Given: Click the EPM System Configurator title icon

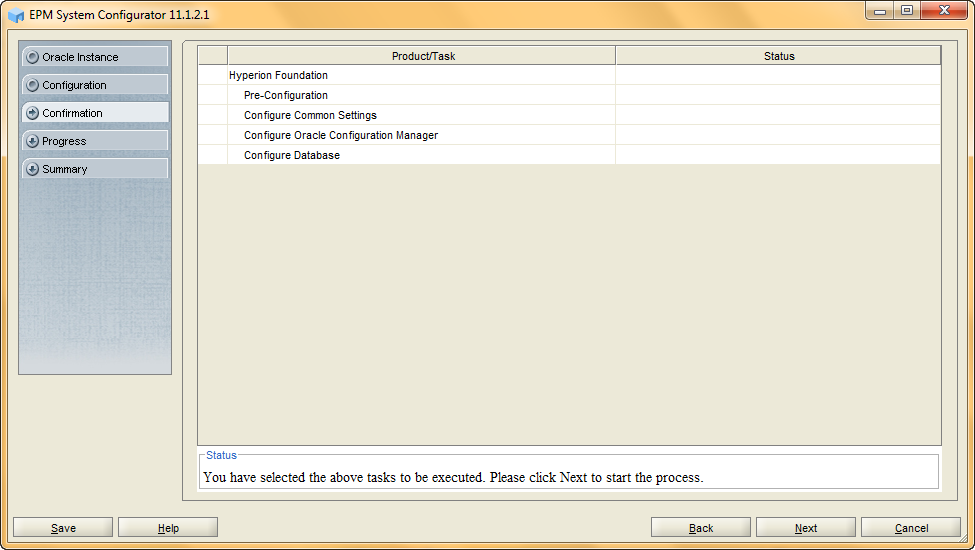Looking at the screenshot, I should 16,15.
